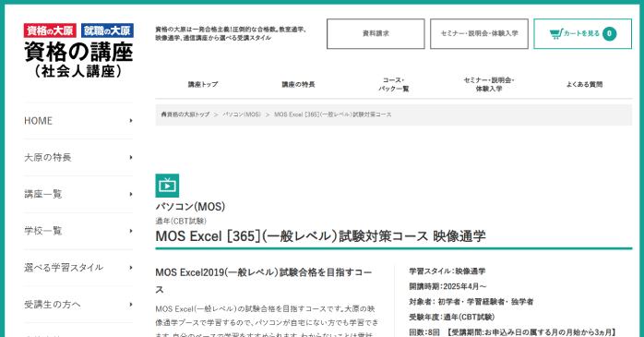Image resolution: width=644 pixels, height=337 pixels.
Task: Open セミナー・説明会・体験入学 header button
Action: (x=479, y=33)
